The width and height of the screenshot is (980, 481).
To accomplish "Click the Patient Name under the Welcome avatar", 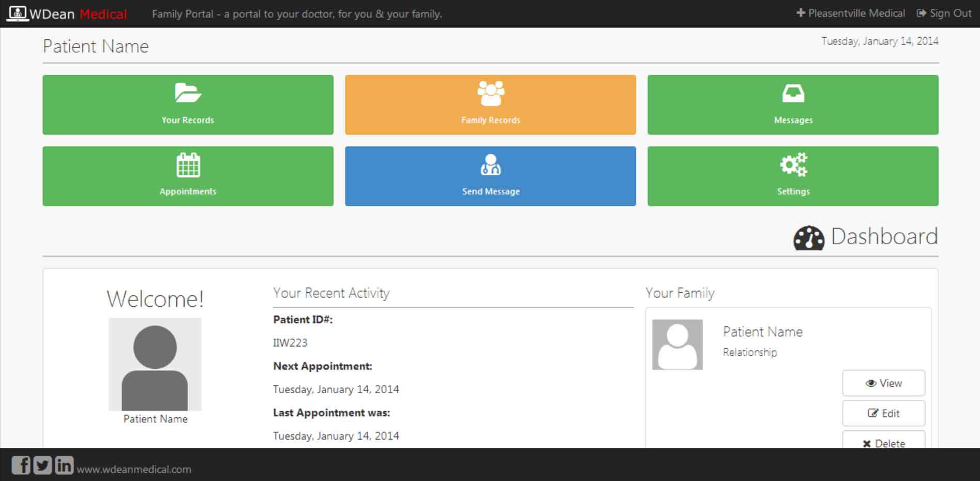I will click(156, 419).
